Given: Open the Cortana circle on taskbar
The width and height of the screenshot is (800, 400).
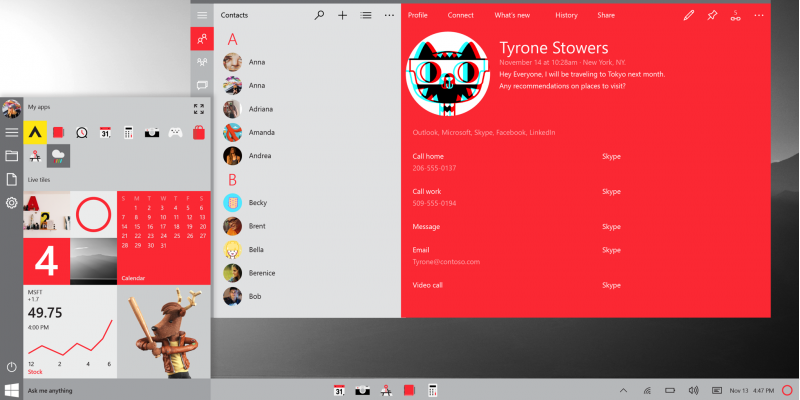Looking at the screenshot, I should [788, 389].
